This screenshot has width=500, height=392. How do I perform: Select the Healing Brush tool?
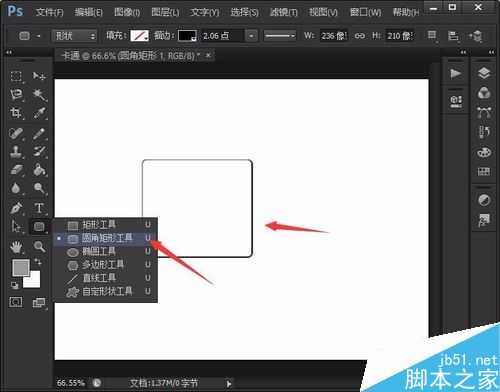coord(16,134)
